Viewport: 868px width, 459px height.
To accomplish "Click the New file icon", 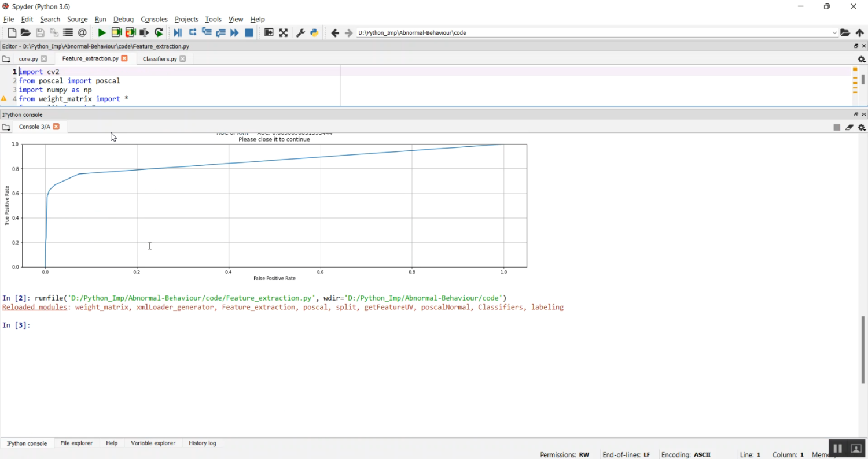I will (x=12, y=33).
